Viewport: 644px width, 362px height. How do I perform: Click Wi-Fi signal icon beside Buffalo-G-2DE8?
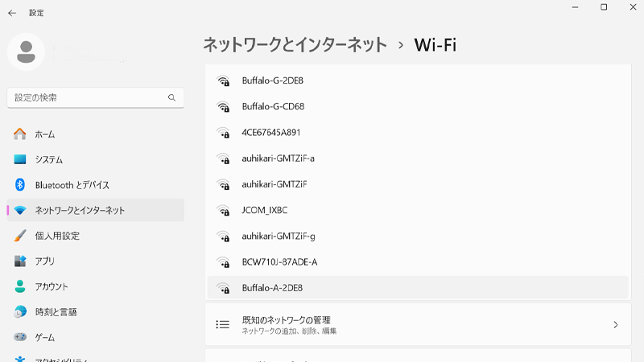point(223,81)
